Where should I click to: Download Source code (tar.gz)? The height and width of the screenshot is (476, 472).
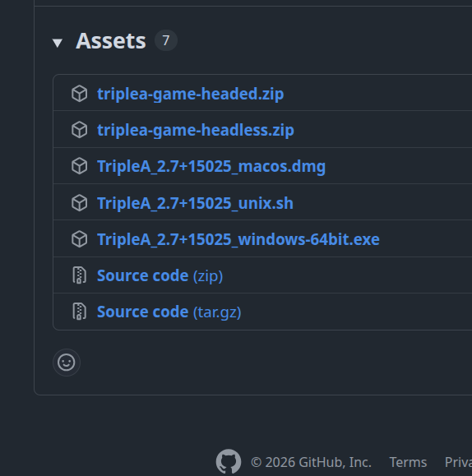[169, 312]
